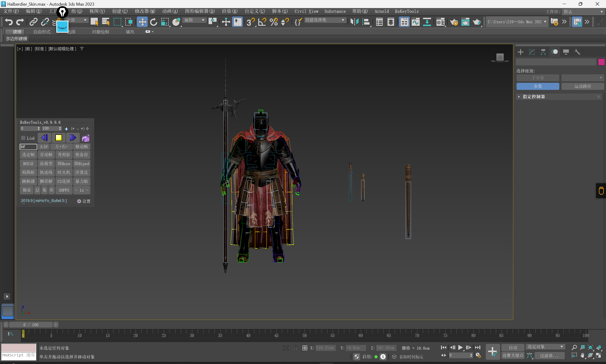Image resolution: width=606 pixels, height=364 pixels.
Task: Toggle the Angle Snap icon
Action: [262, 22]
